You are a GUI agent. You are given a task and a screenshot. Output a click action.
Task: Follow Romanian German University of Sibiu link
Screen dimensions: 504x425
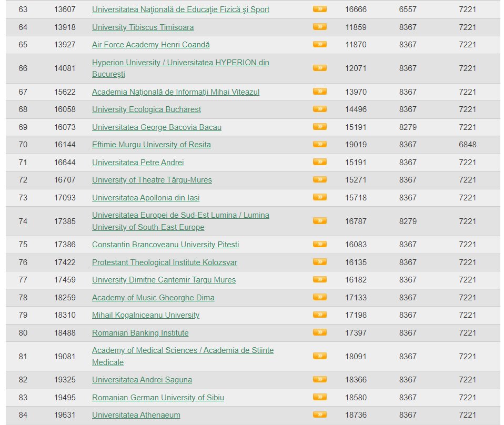(x=158, y=398)
